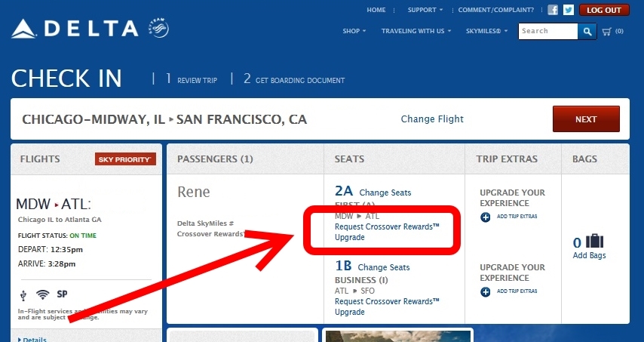644x342 pixels.
Task: Open the shopping cart icon
Action: click(x=607, y=31)
